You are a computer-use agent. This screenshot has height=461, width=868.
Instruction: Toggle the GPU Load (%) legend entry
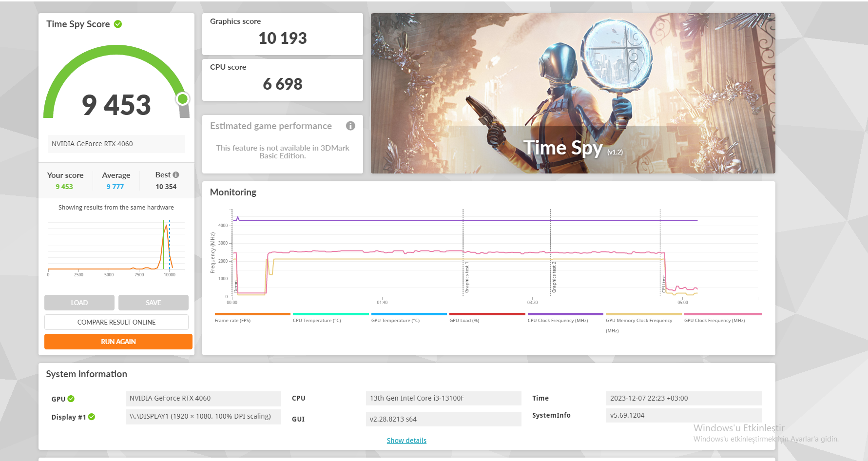tap(487, 317)
